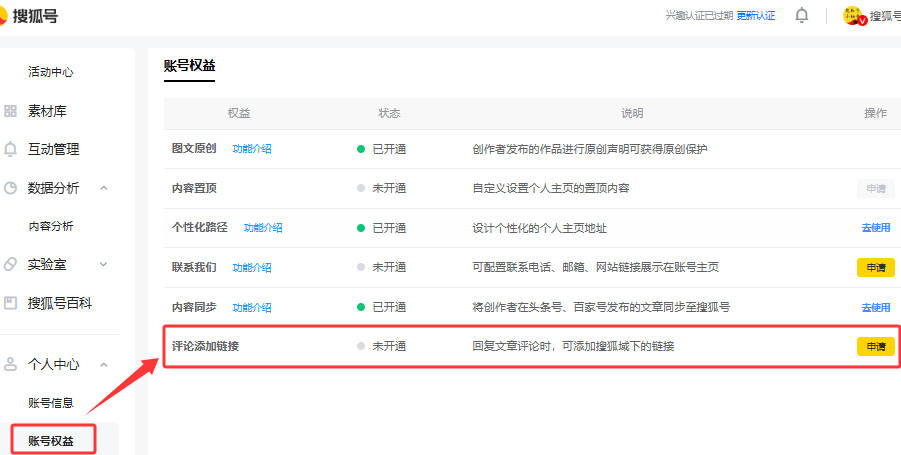Click the 更新认证 link
Image resolution: width=901 pixels, height=455 pixels.
pos(756,16)
